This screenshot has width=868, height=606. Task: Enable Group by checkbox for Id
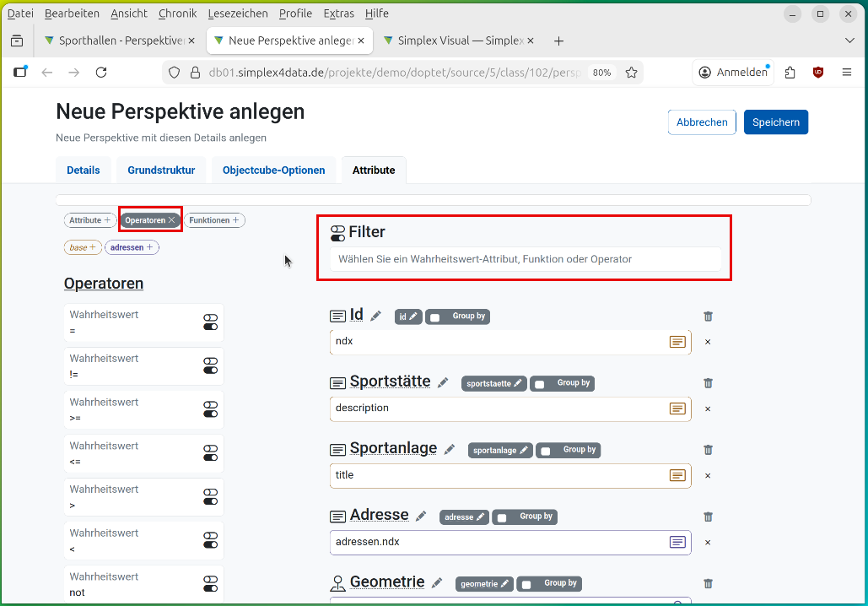coord(435,317)
